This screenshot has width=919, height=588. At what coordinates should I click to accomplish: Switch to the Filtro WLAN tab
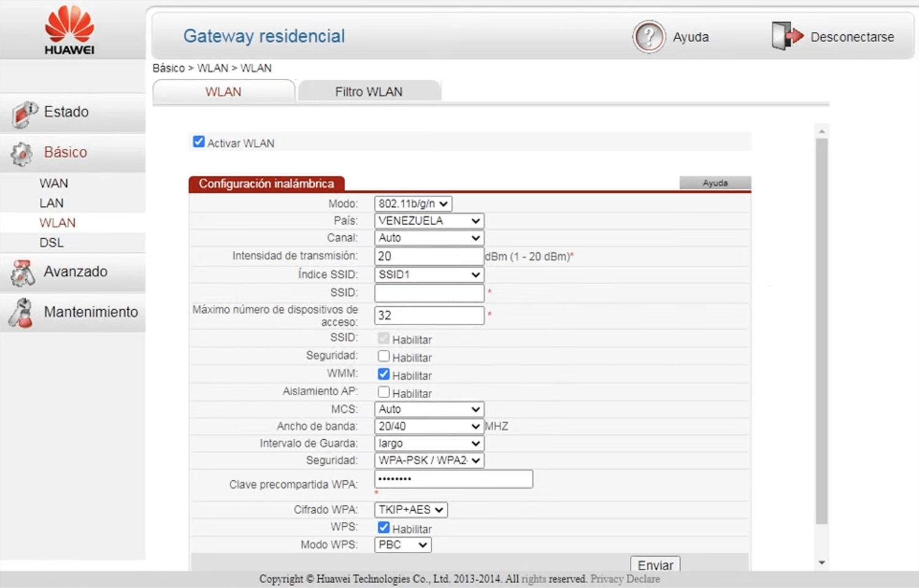368,92
